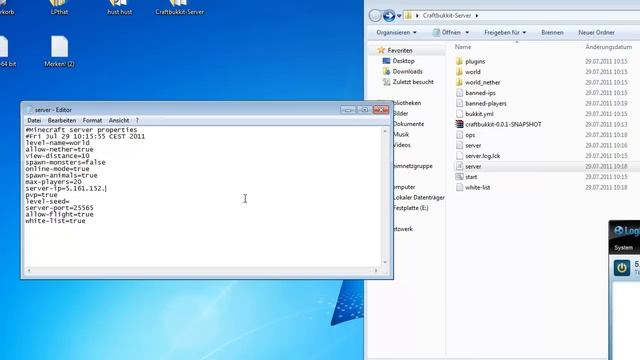
Task: Click Neuer Ordner in Explorer toolbar
Action: (596, 32)
